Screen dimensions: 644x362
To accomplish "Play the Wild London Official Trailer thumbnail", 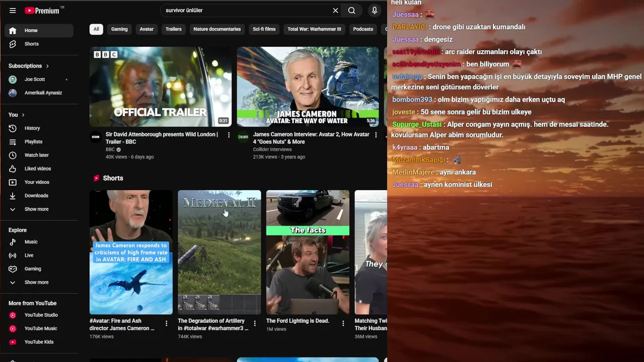I will pos(160,86).
